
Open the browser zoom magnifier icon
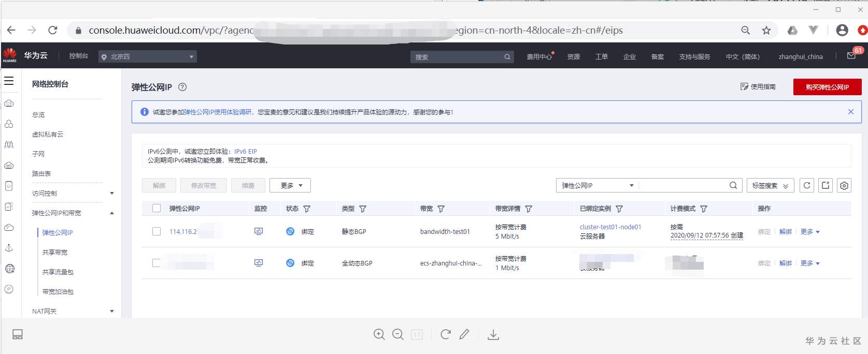(x=746, y=31)
